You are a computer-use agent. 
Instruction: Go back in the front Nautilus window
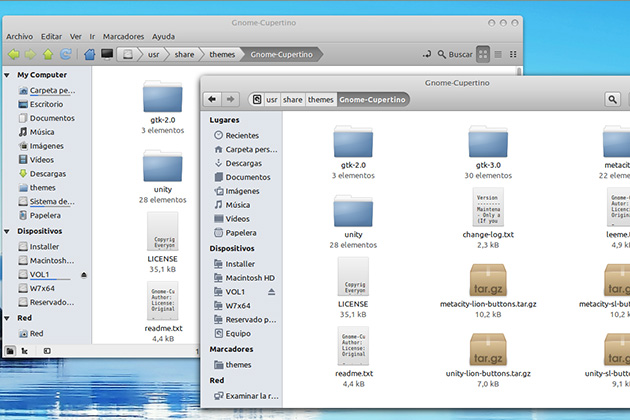pyautogui.click(x=212, y=99)
